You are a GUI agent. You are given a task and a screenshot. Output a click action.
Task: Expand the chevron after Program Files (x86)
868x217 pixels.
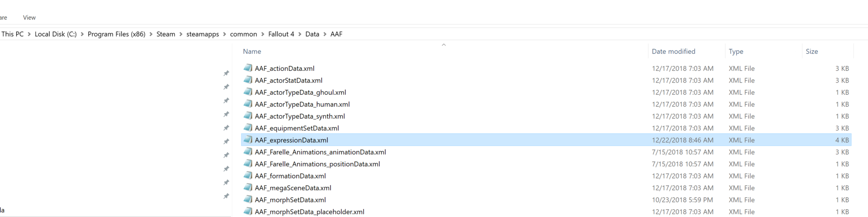tap(151, 34)
